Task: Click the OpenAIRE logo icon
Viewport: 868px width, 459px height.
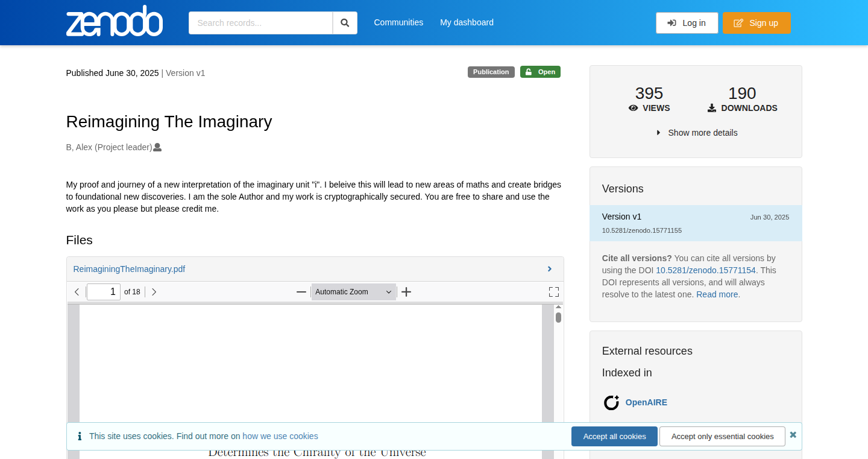Action: 611,402
